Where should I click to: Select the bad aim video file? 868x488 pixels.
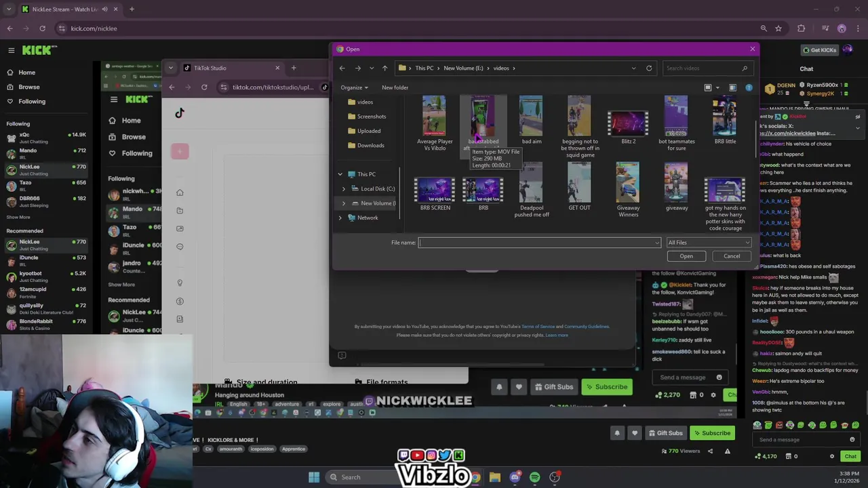531,120
